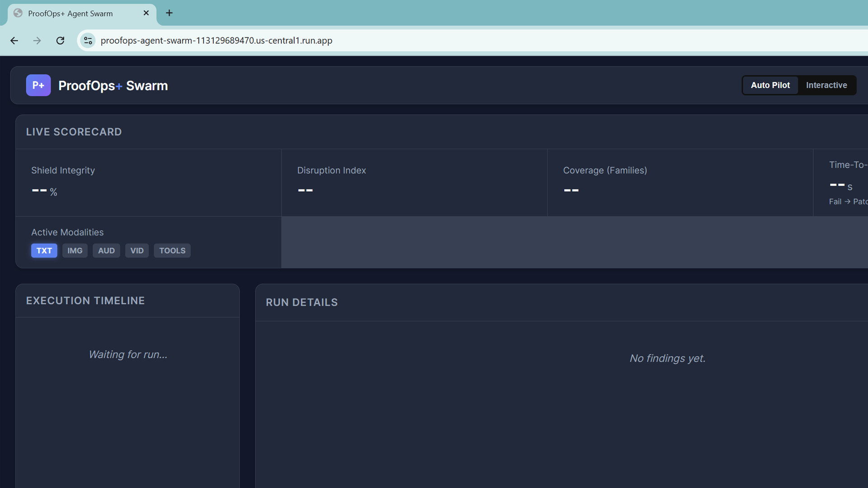The image size is (868, 488).
Task: Click the P+ ProofOps logo icon
Action: (x=38, y=85)
